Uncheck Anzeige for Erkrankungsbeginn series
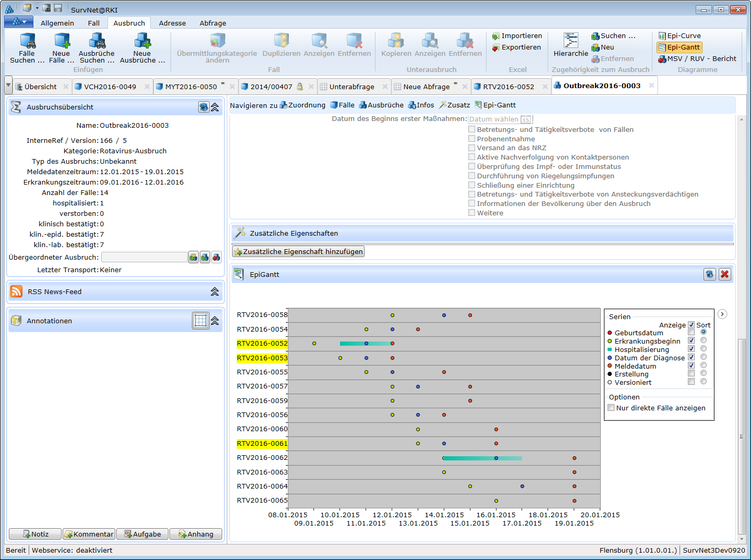 point(691,340)
